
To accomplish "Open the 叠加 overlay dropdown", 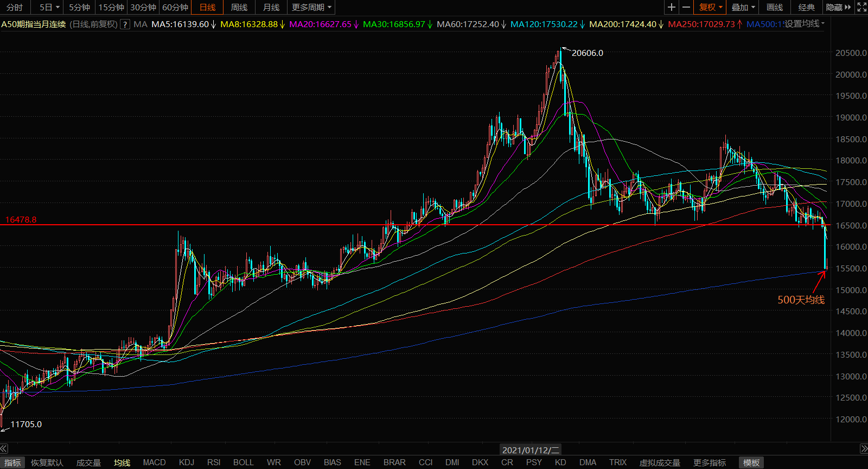I will (743, 7).
